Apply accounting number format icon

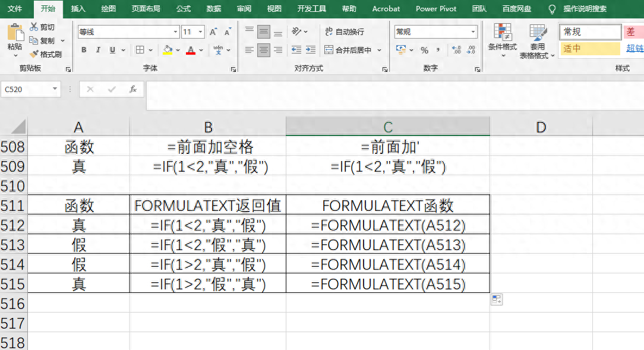pyautogui.click(x=401, y=50)
